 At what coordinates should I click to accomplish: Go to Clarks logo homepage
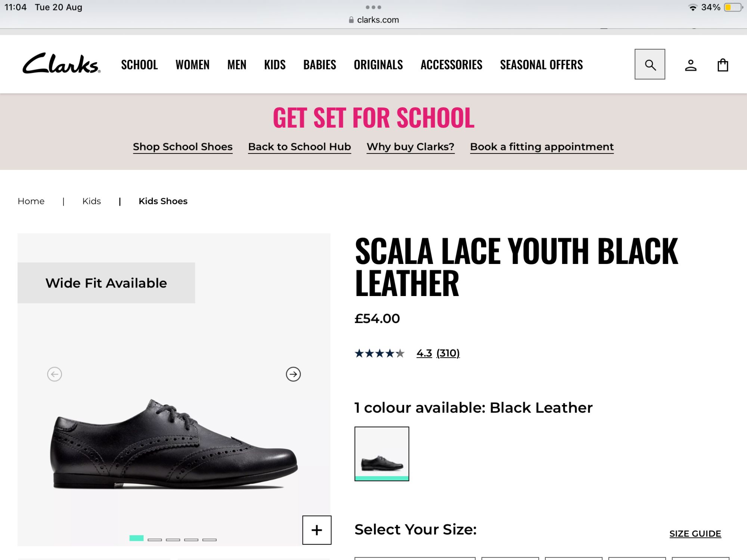click(x=62, y=63)
